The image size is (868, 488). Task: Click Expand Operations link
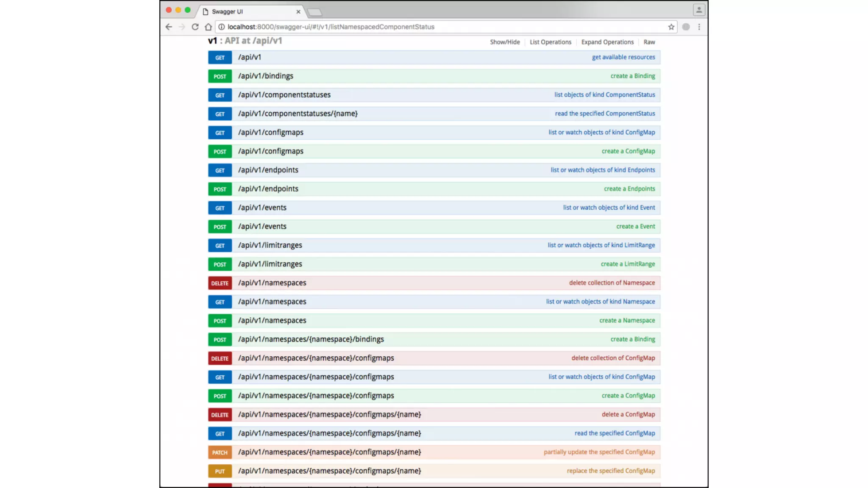click(x=607, y=42)
